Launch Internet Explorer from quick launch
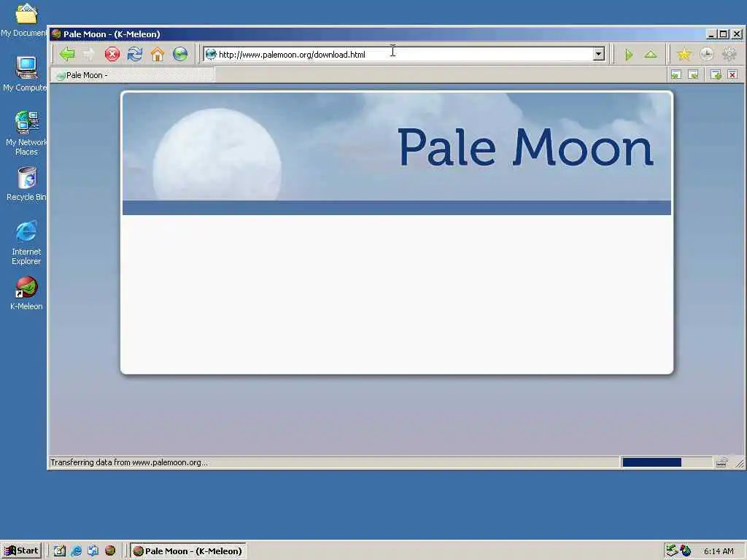The width and height of the screenshot is (747, 560). tap(76, 551)
